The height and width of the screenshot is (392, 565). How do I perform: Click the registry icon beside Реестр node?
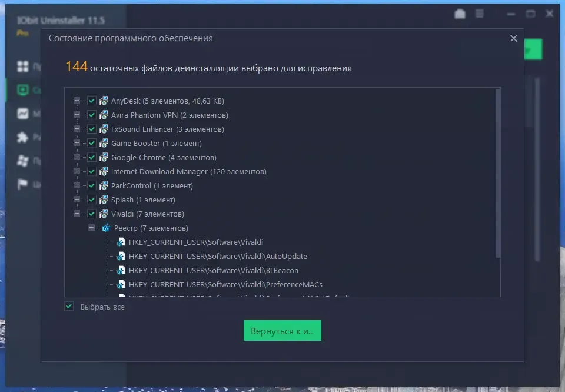point(106,228)
